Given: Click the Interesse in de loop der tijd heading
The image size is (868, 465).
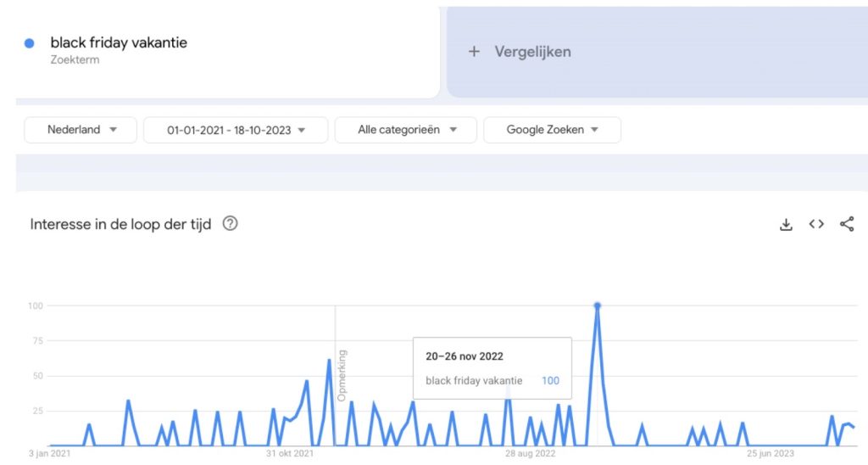Looking at the screenshot, I should pos(120,224).
